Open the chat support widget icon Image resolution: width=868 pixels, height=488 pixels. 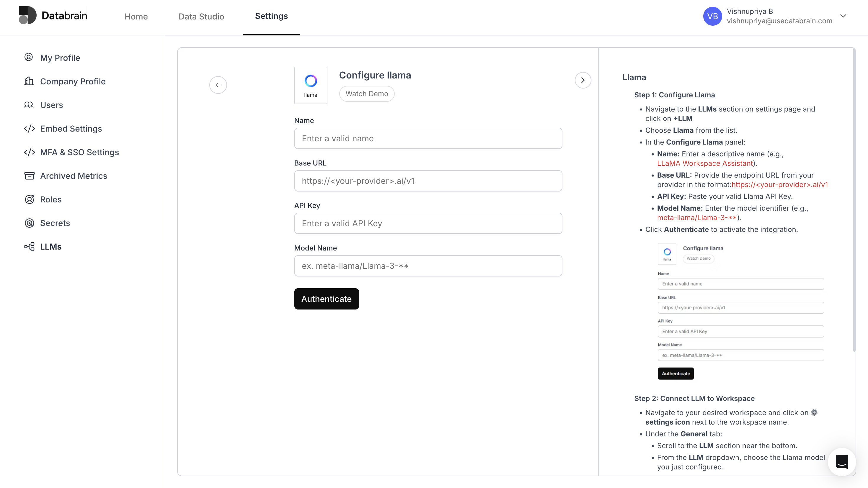[x=842, y=462]
